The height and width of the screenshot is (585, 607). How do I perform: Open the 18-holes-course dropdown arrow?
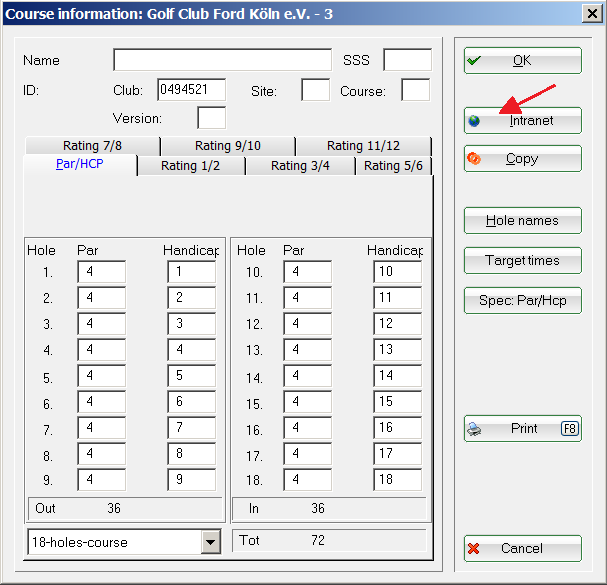[211, 542]
